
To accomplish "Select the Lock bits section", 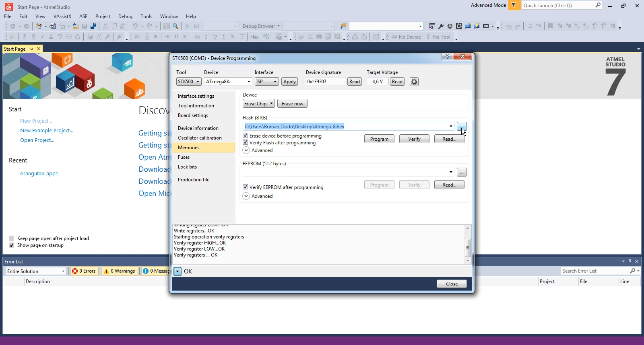I will pos(204,167).
